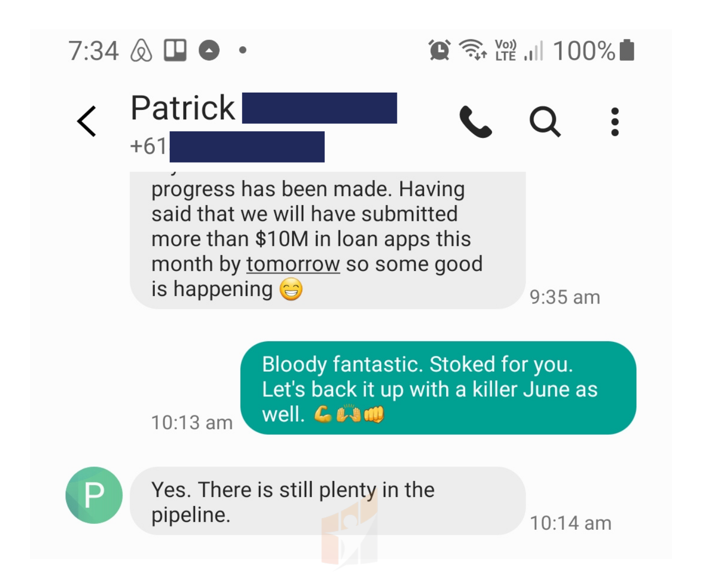Tap the VoLTE indicator icon
Viewport: 702px width, 588px height.
pyautogui.click(x=506, y=50)
